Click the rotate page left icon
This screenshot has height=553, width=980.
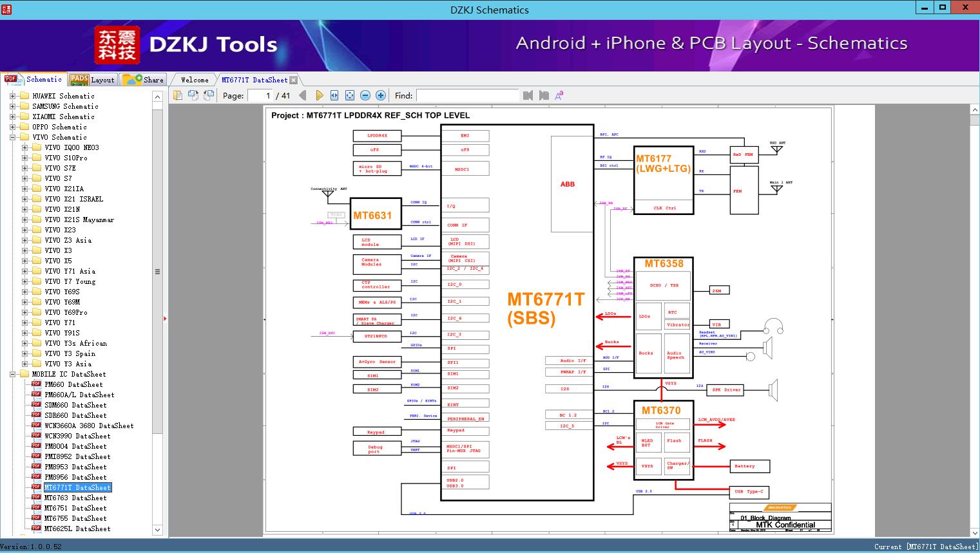193,95
